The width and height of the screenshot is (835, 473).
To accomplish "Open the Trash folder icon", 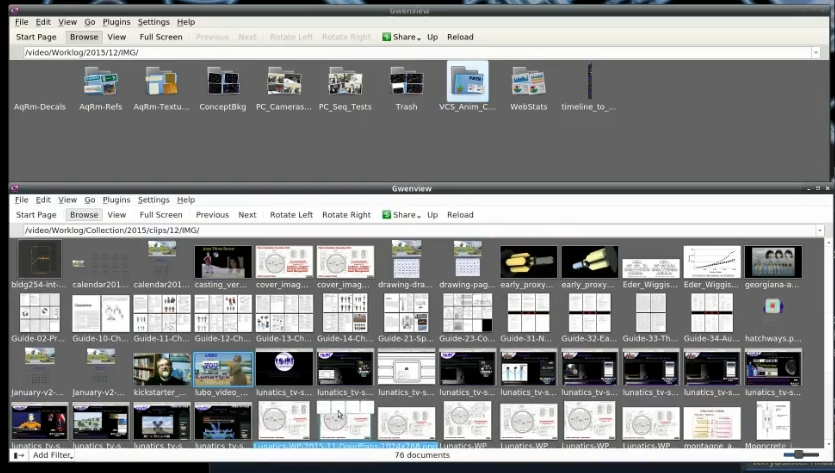I will pyautogui.click(x=406, y=84).
